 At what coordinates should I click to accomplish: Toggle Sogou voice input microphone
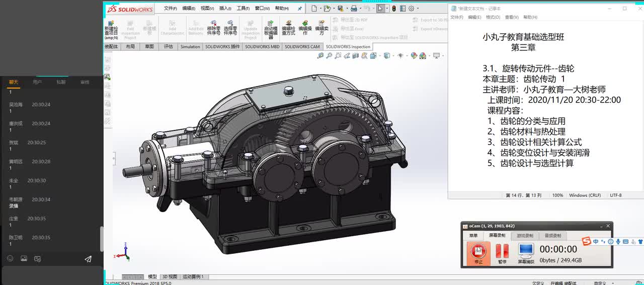618,242
